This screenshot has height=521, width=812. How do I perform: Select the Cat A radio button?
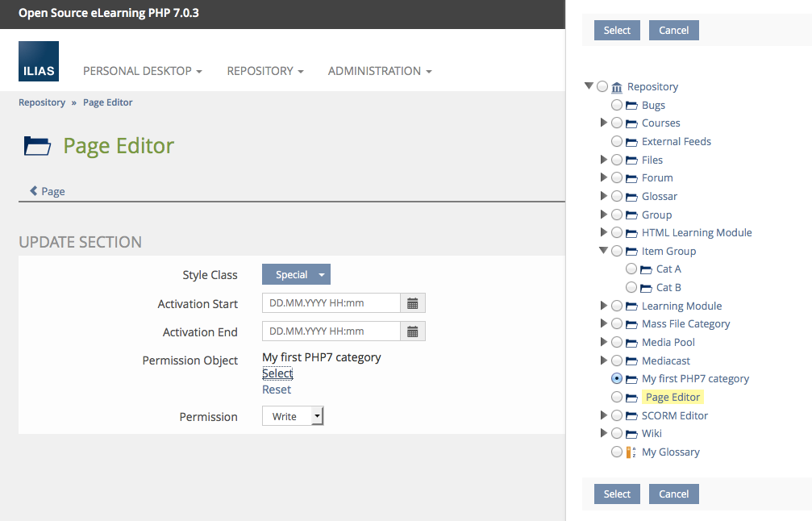point(631,269)
